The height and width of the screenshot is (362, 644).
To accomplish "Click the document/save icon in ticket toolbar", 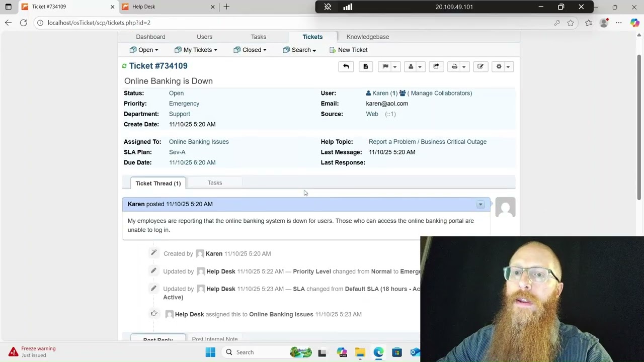I will 366,66.
